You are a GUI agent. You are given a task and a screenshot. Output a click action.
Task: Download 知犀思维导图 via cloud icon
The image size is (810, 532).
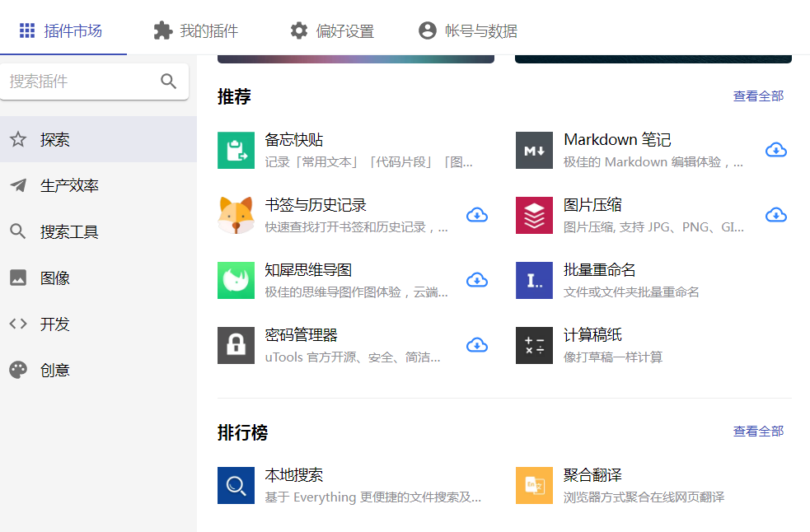(477, 281)
